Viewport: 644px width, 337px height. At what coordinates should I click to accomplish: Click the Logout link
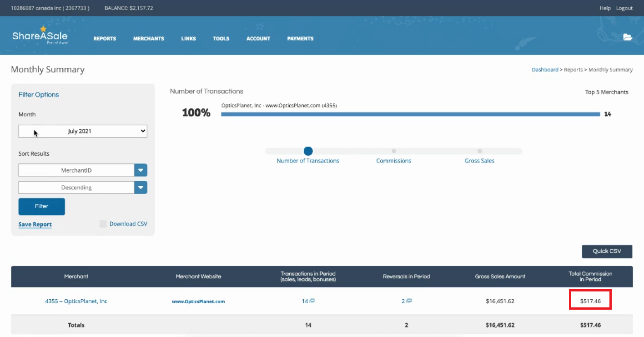click(x=624, y=8)
